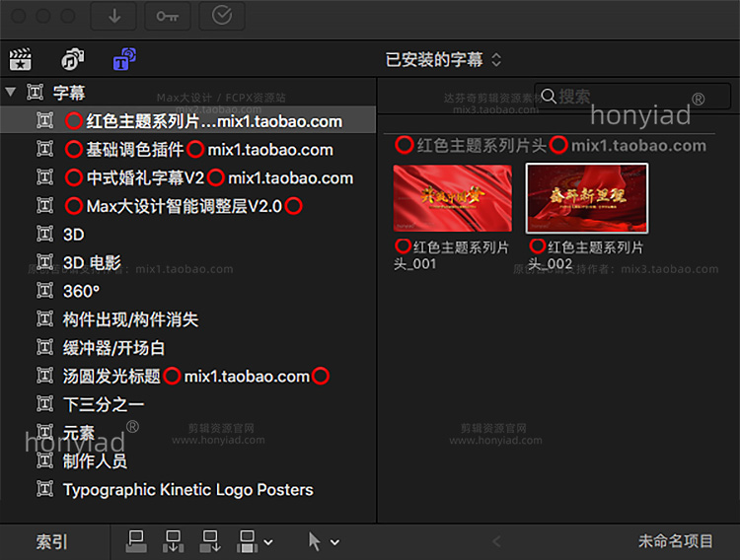Select 中式婚礼字幕V2 category
Image resolution: width=740 pixels, height=560 pixels.
tap(187, 177)
